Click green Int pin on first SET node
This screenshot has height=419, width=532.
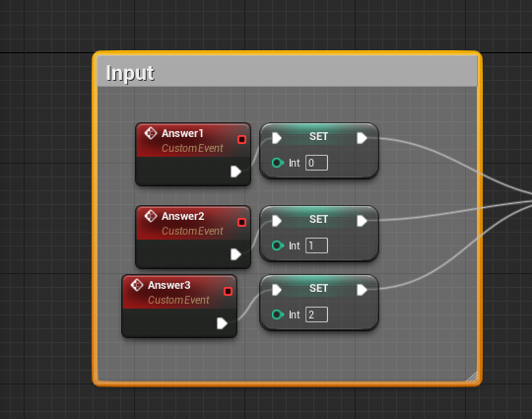pos(277,163)
